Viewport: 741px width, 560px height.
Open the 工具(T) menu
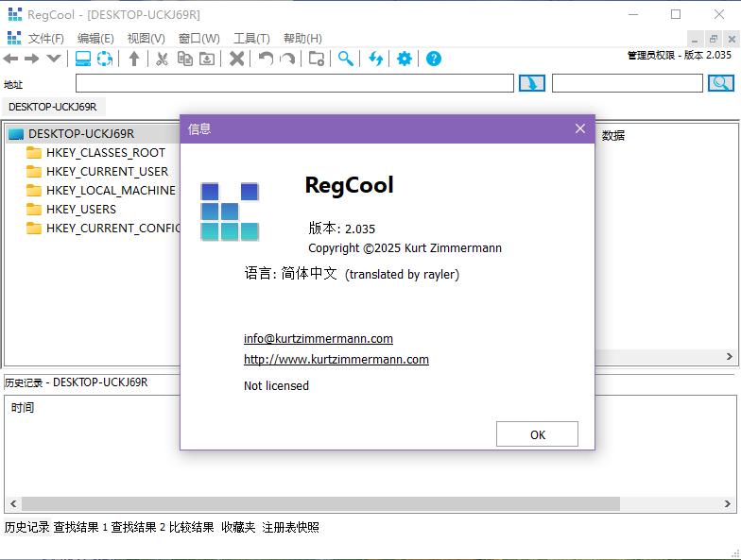[251, 39]
